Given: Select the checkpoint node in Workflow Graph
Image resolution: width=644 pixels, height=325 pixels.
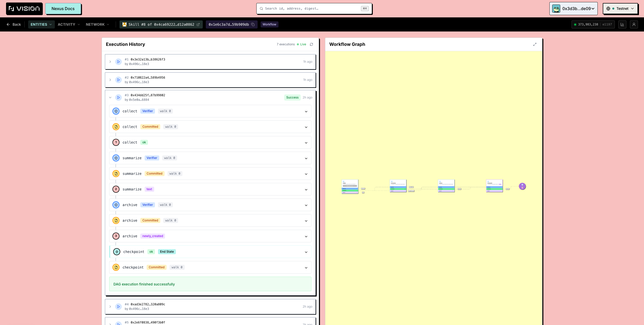Looking at the screenshot, I should pos(494,186).
